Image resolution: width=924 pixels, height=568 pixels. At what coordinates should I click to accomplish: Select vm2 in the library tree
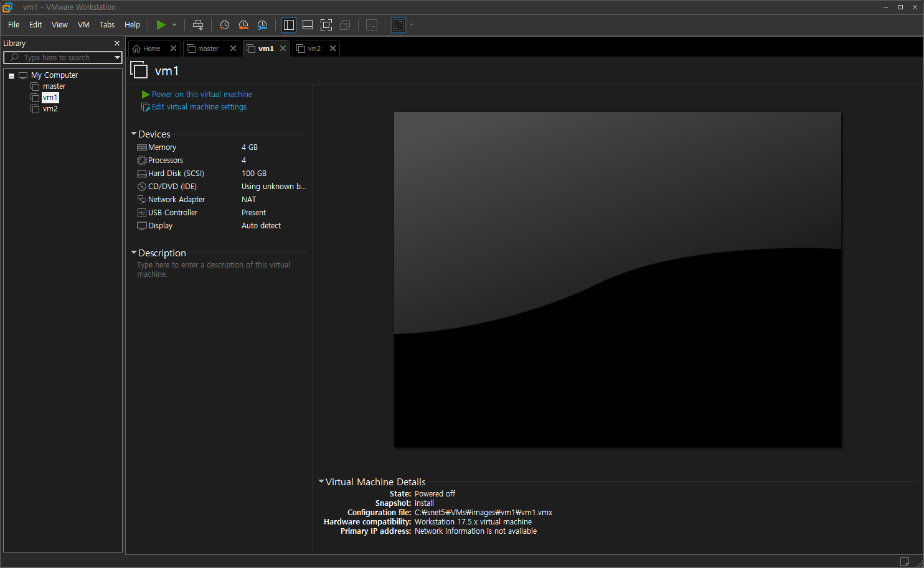click(x=50, y=109)
